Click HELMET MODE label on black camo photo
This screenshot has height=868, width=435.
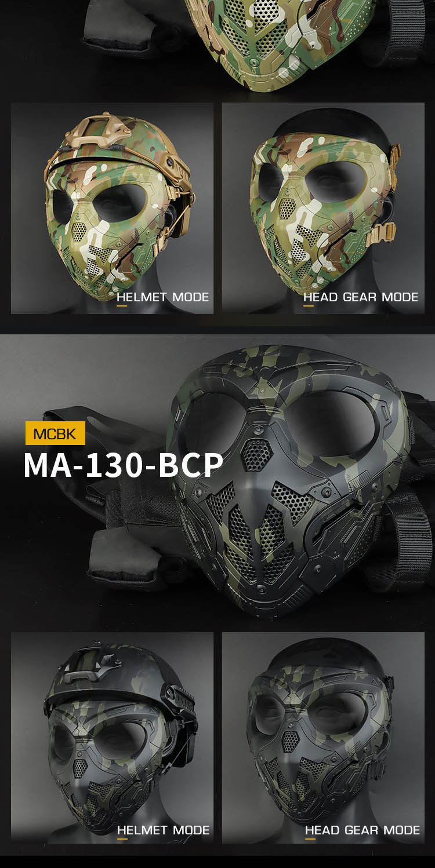(x=163, y=830)
